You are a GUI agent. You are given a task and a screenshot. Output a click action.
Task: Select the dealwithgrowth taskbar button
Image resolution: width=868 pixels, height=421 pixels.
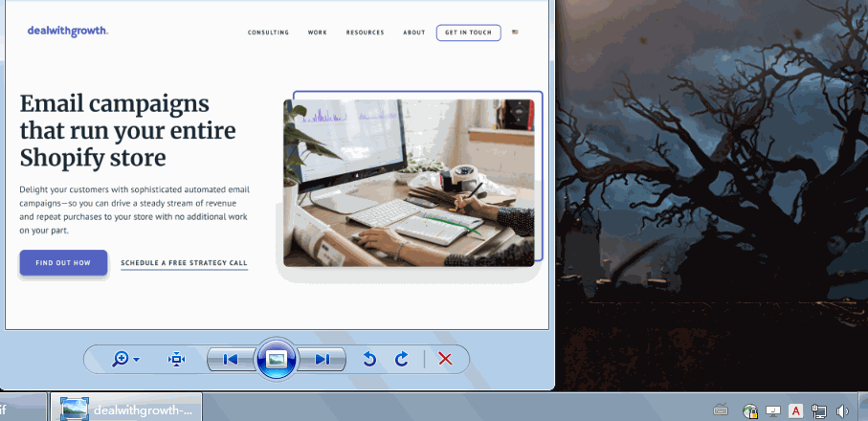tap(126, 410)
